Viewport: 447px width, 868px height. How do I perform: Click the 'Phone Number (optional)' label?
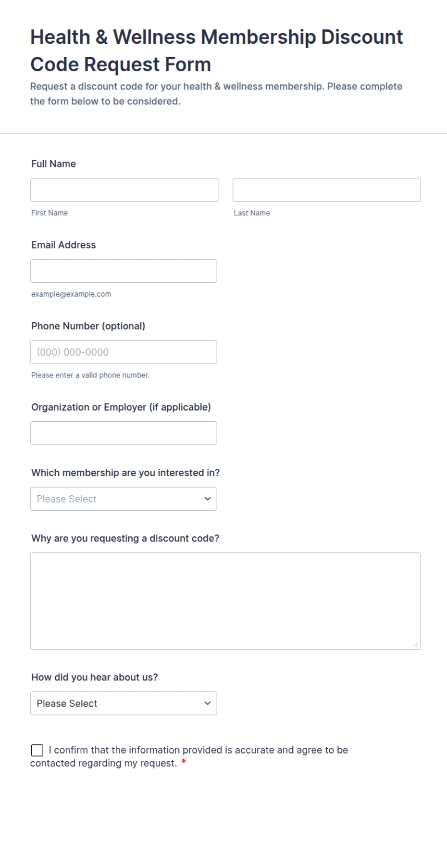coord(88,326)
